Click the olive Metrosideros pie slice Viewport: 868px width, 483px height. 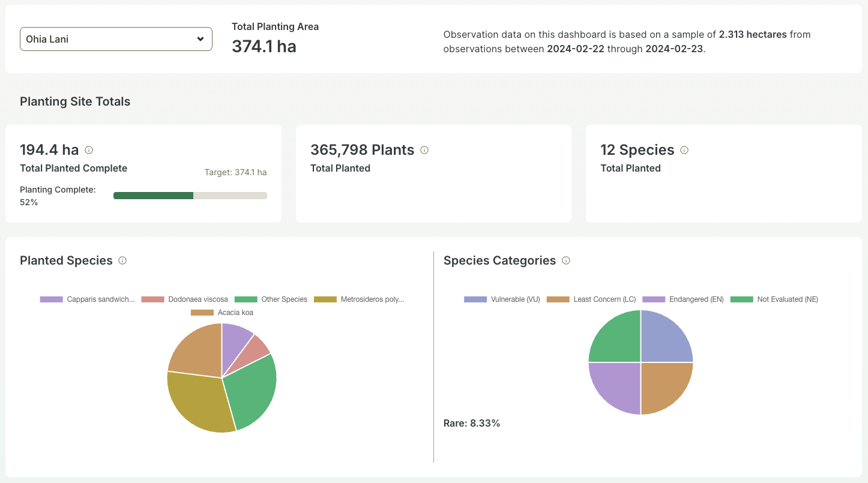click(198, 401)
